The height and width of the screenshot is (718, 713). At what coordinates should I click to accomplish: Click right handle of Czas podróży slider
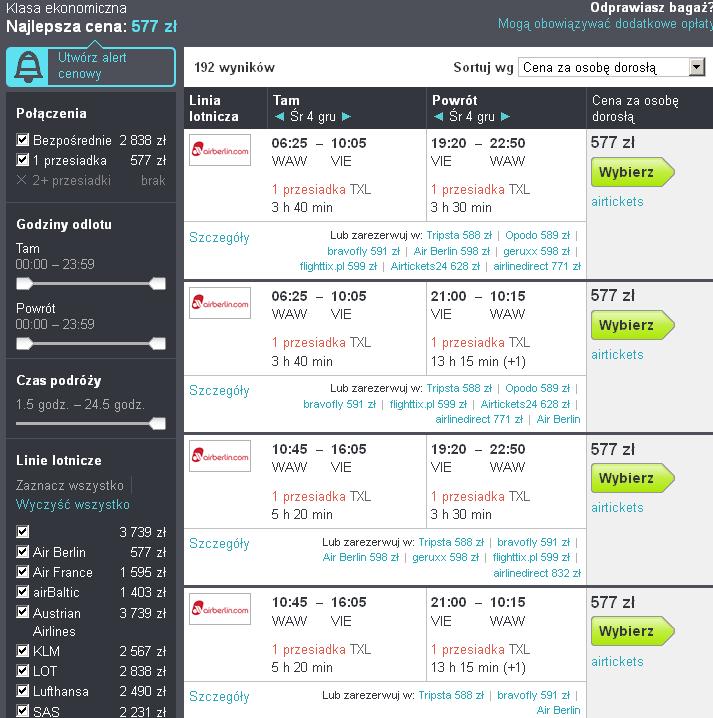coord(158,424)
